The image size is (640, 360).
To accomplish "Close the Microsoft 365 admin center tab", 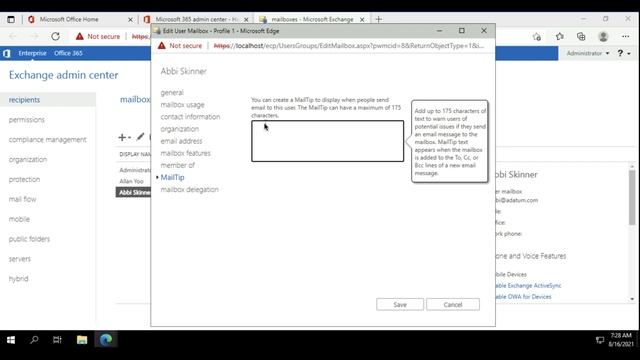I will tap(246, 19).
